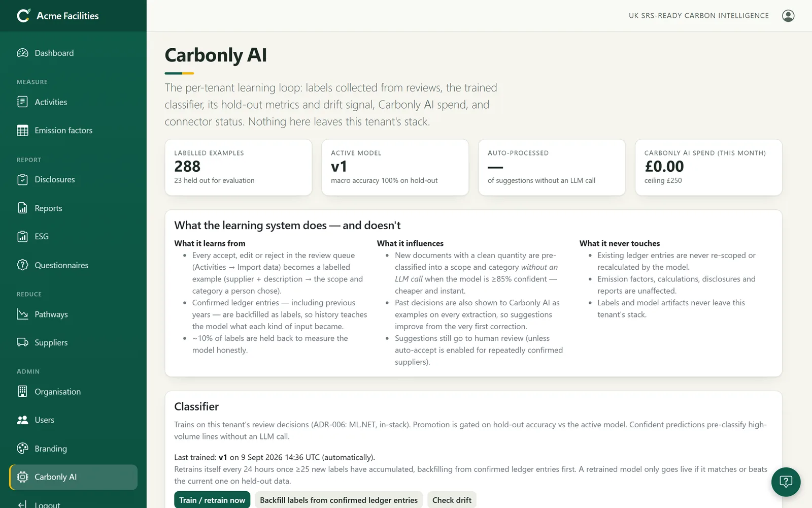Click 'What it learns from' heading
Screen dimensions: 812x508
click(210, 243)
